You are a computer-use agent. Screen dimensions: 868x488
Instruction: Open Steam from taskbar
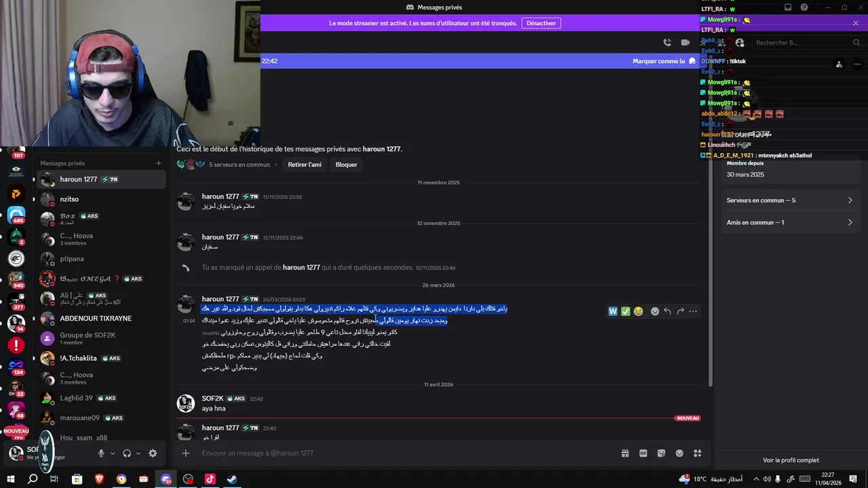(232, 479)
